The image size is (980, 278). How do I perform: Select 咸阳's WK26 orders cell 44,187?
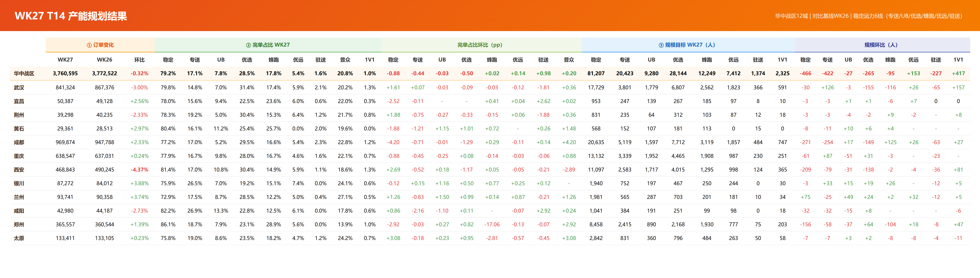105,211
